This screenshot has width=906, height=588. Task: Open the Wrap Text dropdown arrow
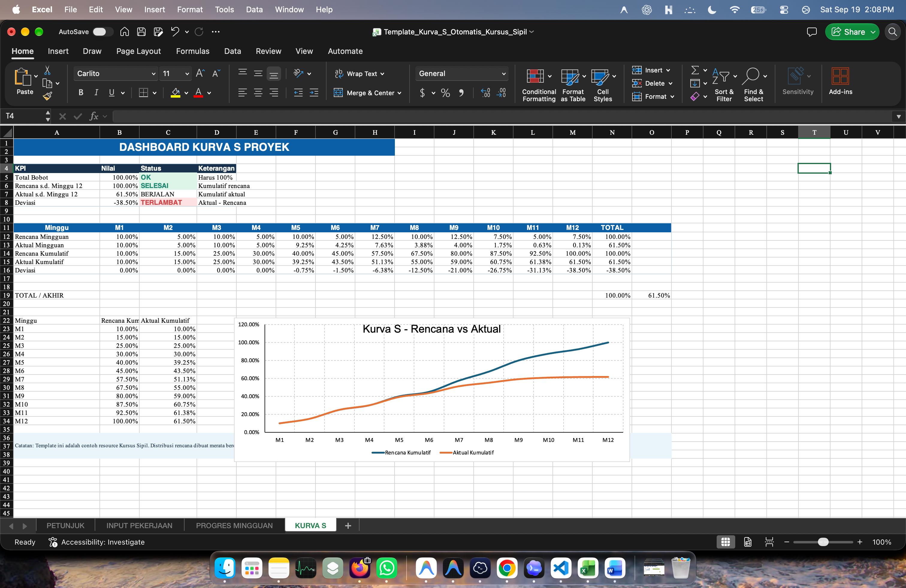pyautogui.click(x=382, y=74)
